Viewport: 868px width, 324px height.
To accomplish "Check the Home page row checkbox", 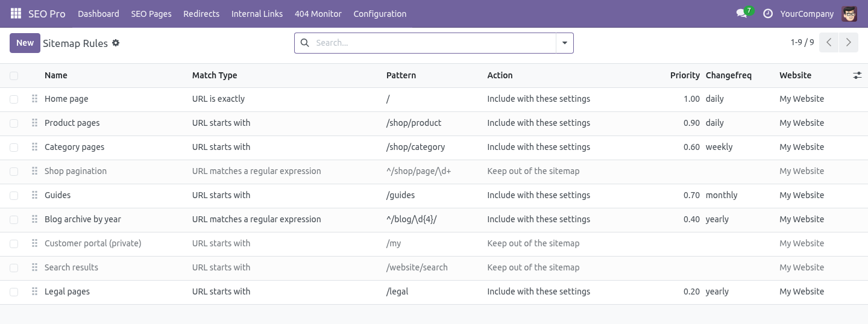I will (x=14, y=99).
